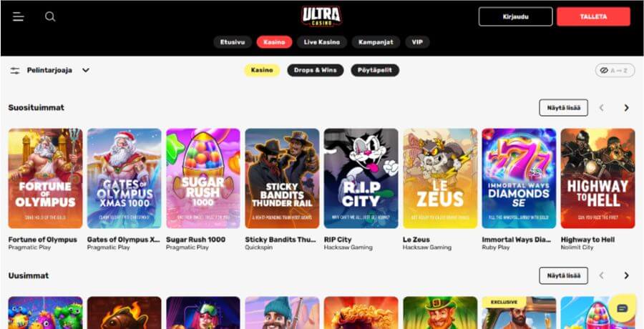Open the Kampanjat tab
Screen dimensions: 644x329
click(x=376, y=42)
